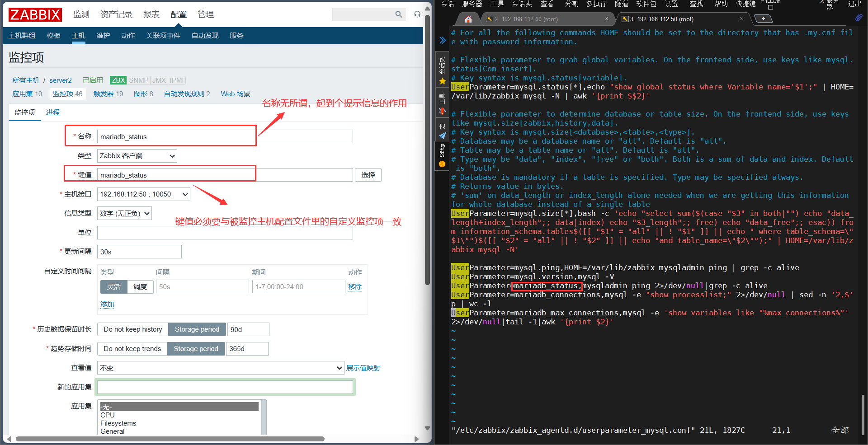868x445 pixels.
Task: Open the 查看值 dropdown
Action: pyautogui.click(x=221, y=368)
